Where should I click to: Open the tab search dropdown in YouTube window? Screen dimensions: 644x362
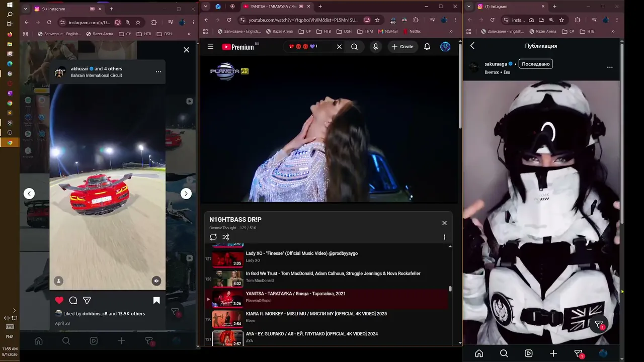click(x=205, y=7)
